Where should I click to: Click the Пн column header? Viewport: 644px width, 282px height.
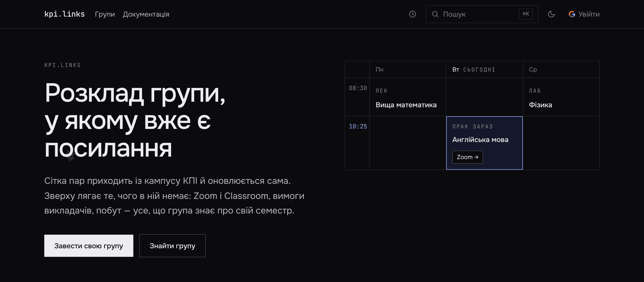pos(408,69)
